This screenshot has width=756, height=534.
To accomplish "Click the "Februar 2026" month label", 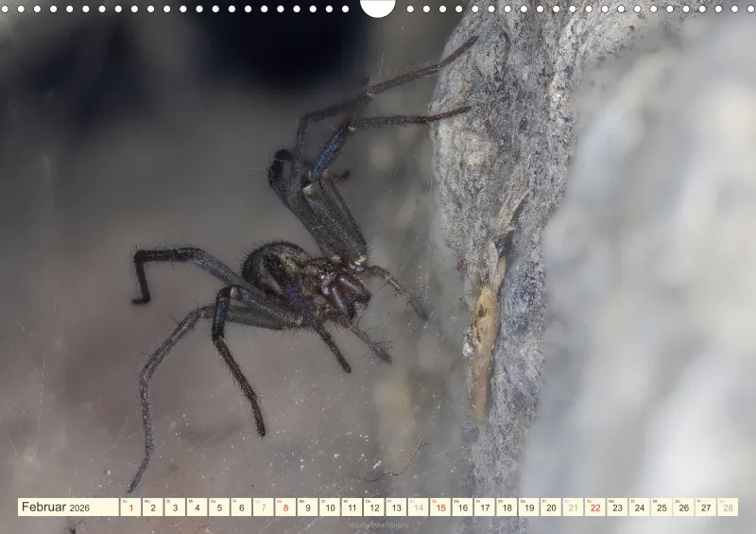I will click(x=56, y=507).
